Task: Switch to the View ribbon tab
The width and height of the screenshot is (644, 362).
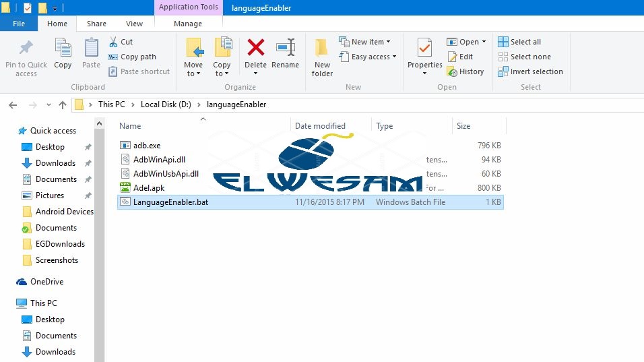Action: click(x=134, y=24)
